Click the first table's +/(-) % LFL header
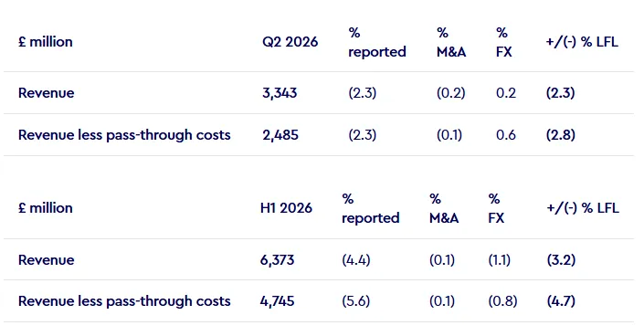 point(582,42)
